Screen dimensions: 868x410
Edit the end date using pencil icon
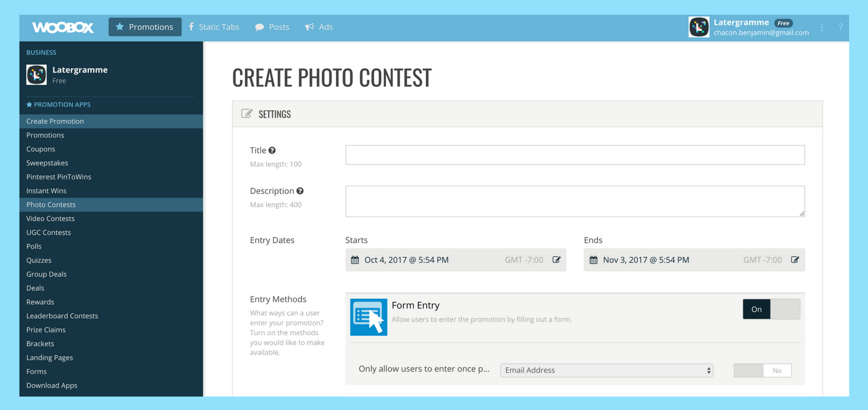pos(795,260)
